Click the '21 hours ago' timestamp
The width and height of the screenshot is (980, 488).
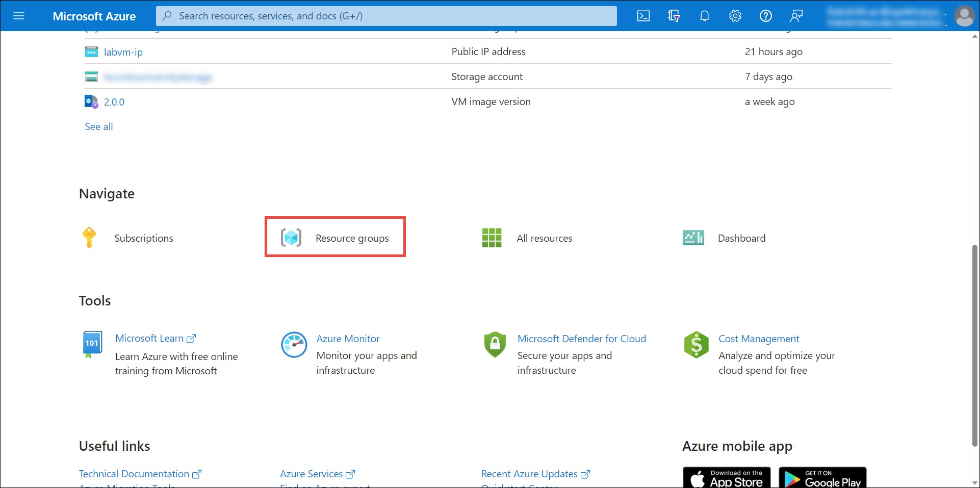[x=773, y=52]
